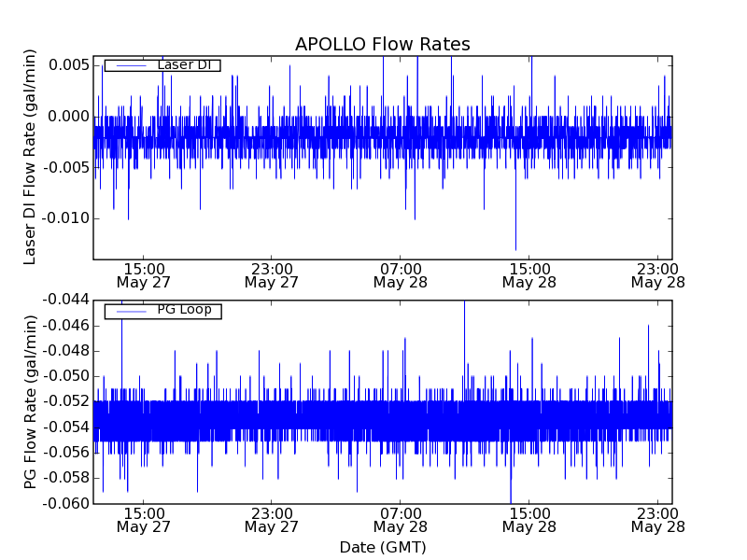Click the PG Flow Rate y-axis label

coord(31,401)
